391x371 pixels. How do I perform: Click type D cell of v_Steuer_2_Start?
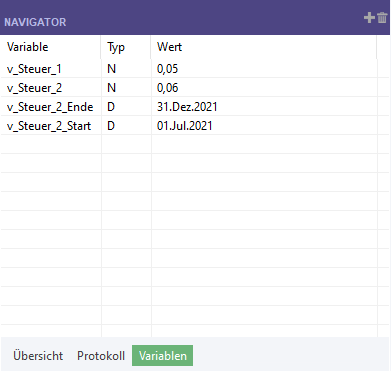coord(126,126)
